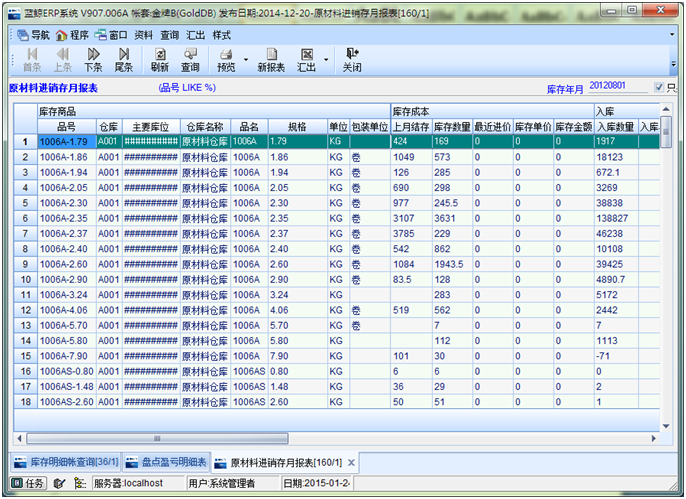The width and height of the screenshot is (686, 499).
Task: Go to next record (下条)
Action: (x=93, y=60)
